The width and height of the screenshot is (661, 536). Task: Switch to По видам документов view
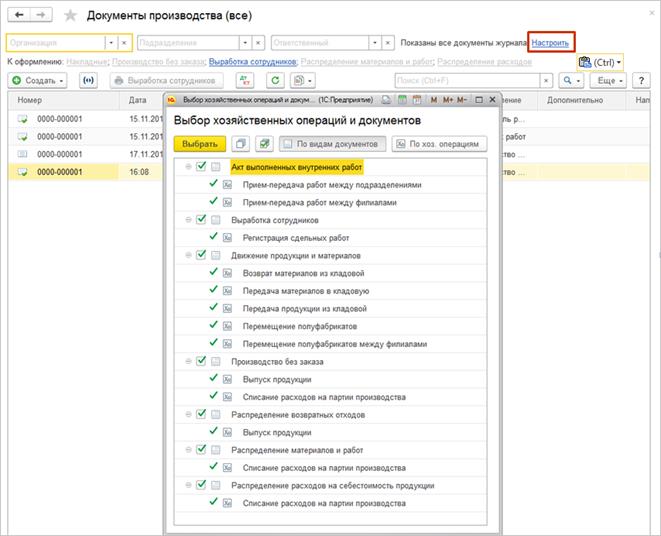click(332, 144)
